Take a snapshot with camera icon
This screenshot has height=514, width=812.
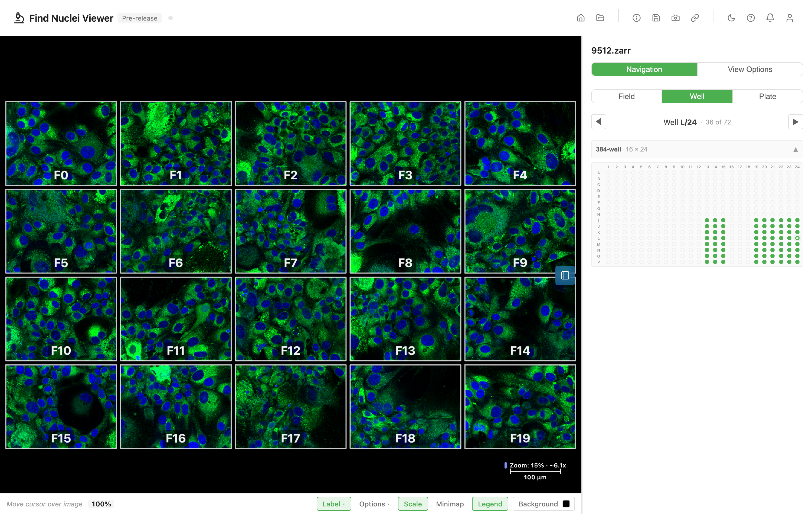coord(675,18)
